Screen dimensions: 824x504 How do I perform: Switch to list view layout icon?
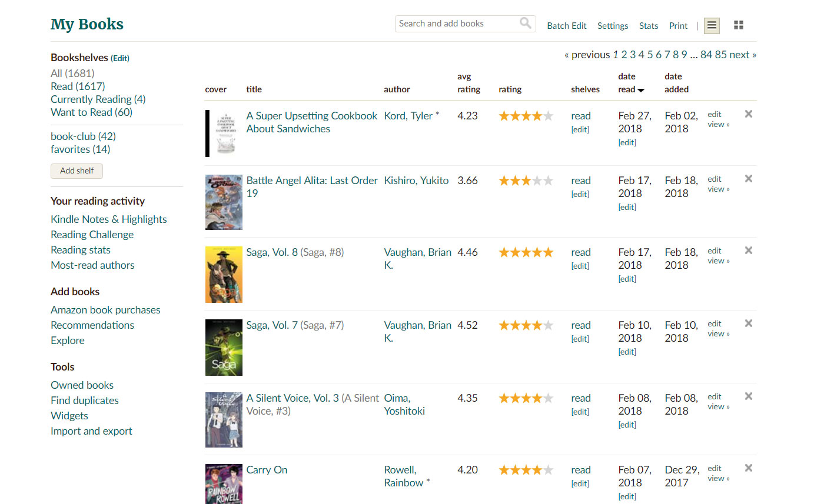712,25
